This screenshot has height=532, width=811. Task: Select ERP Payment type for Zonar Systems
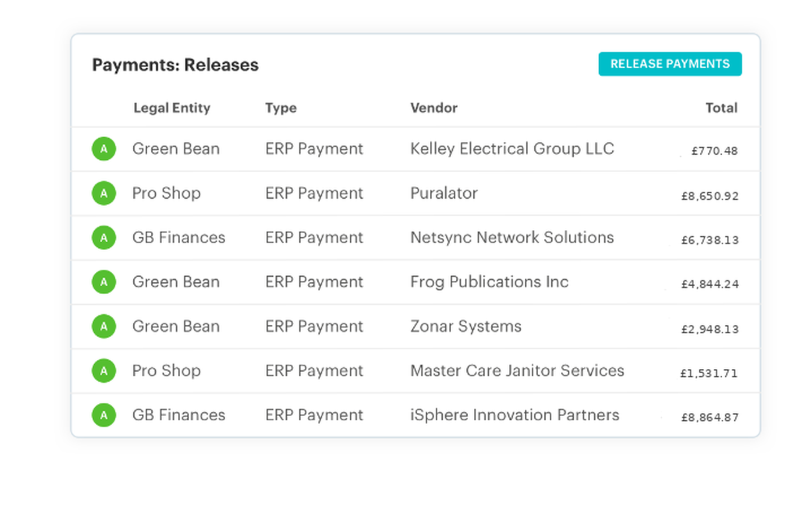pos(314,326)
